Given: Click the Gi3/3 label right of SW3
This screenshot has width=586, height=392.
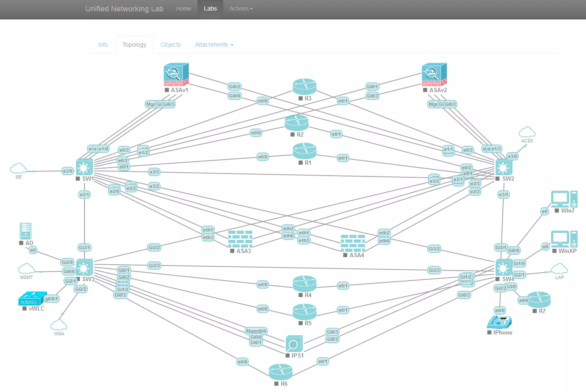Looking at the screenshot, I should click(154, 266).
